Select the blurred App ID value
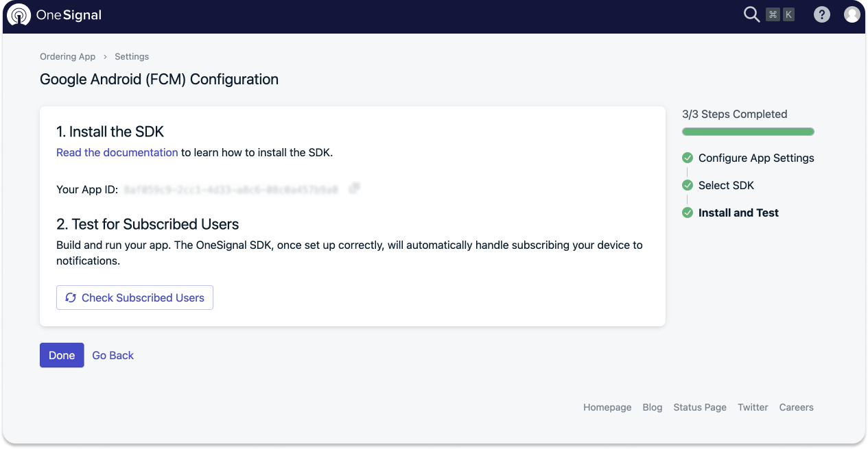Image resolution: width=868 pixels, height=449 pixels. pos(231,189)
